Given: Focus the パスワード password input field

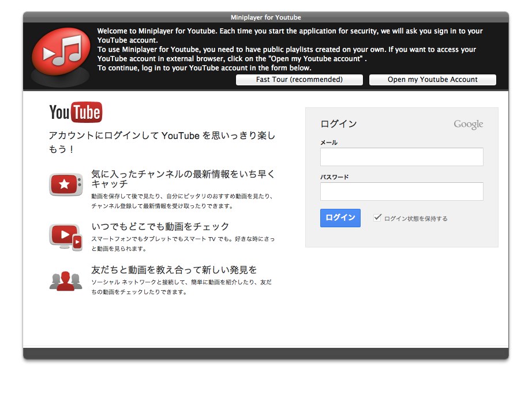Looking at the screenshot, I should (x=402, y=192).
